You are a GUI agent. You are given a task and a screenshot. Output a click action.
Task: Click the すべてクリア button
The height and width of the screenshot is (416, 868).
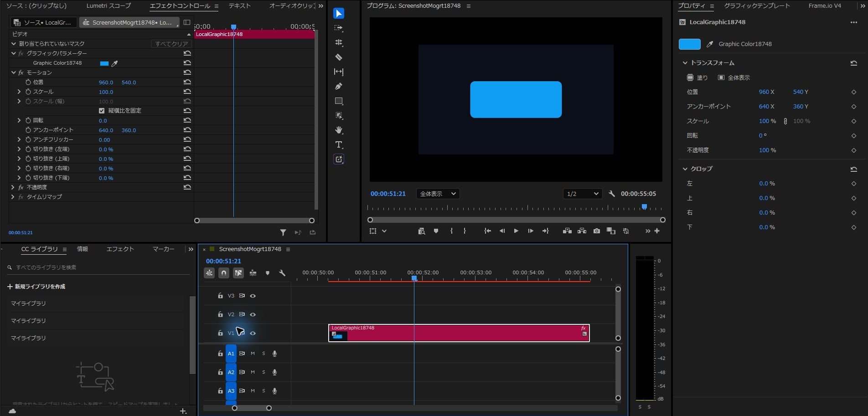click(x=171, y=44)
